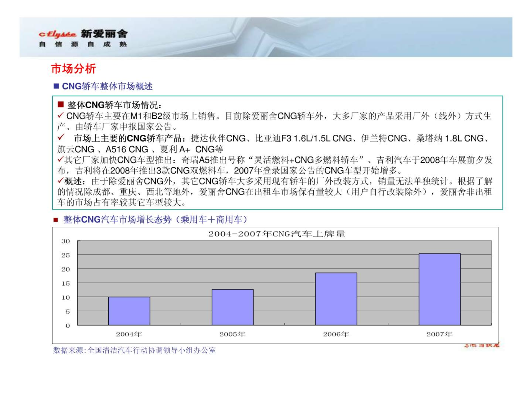The width and height of the screenshot is (532, 399).
Task: Click the 2007年 axis label
Action: (x=440, y=334)
